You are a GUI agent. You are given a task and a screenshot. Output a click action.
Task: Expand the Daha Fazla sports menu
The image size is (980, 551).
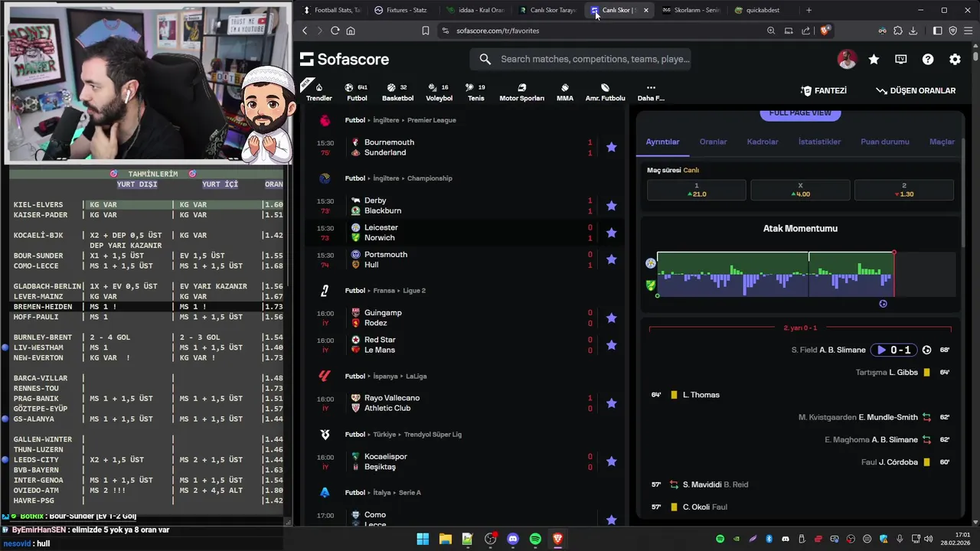[x=651, y=92]
